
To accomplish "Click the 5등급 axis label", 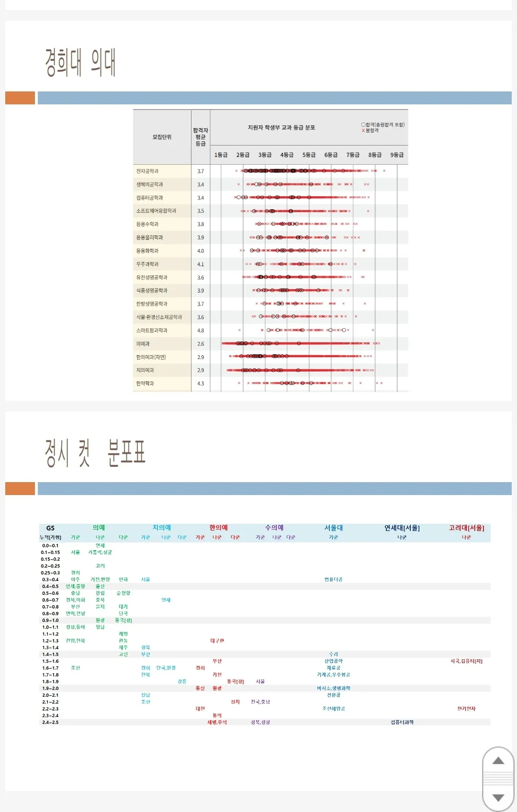I will 309,155.
